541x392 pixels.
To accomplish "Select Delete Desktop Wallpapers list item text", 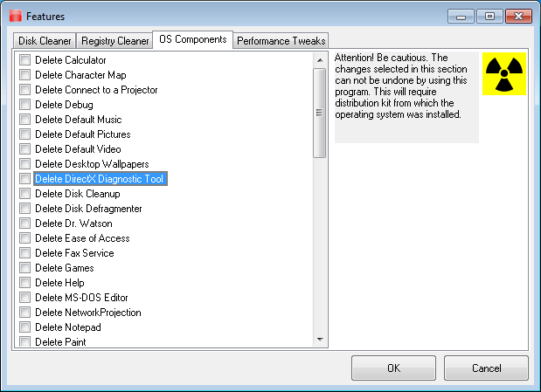I will 92,164.
